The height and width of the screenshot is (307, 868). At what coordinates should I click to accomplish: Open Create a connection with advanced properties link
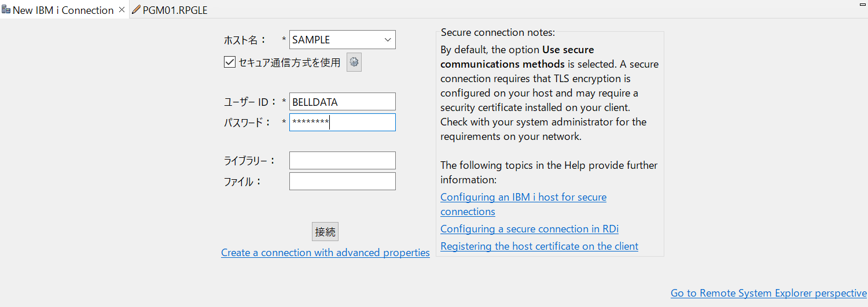[325, 253]
